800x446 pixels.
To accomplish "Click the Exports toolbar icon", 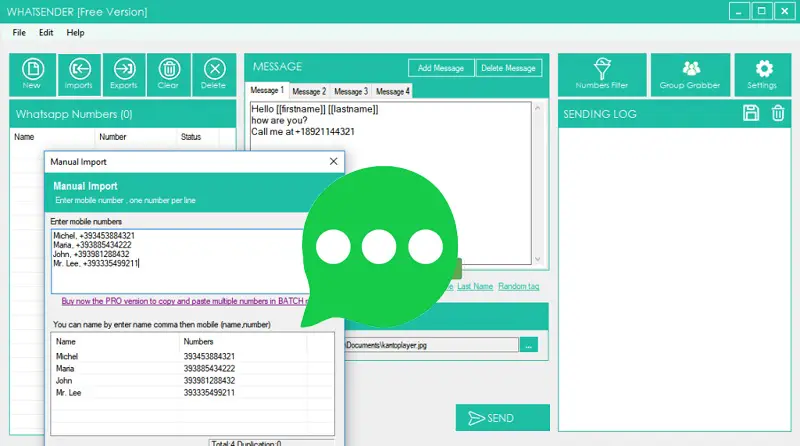I will pyautogui.click(x=124, y=75).
